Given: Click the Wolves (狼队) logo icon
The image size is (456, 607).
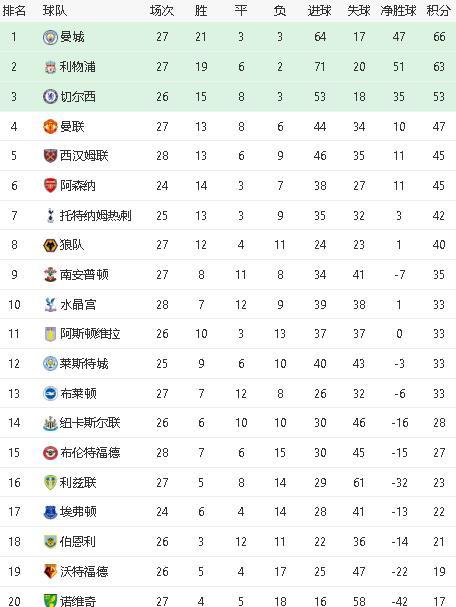Looking at the screenshot, I should point(50,245).
